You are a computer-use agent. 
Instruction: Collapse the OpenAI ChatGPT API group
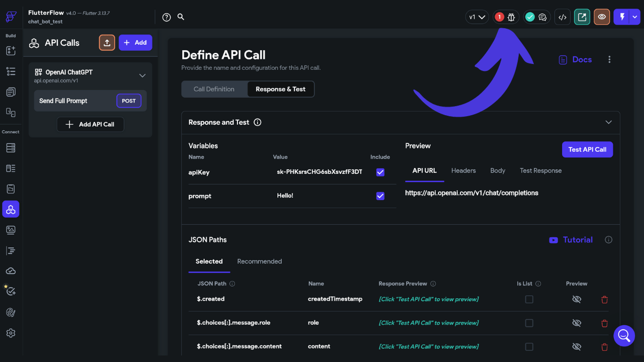[x=142, y=76]
